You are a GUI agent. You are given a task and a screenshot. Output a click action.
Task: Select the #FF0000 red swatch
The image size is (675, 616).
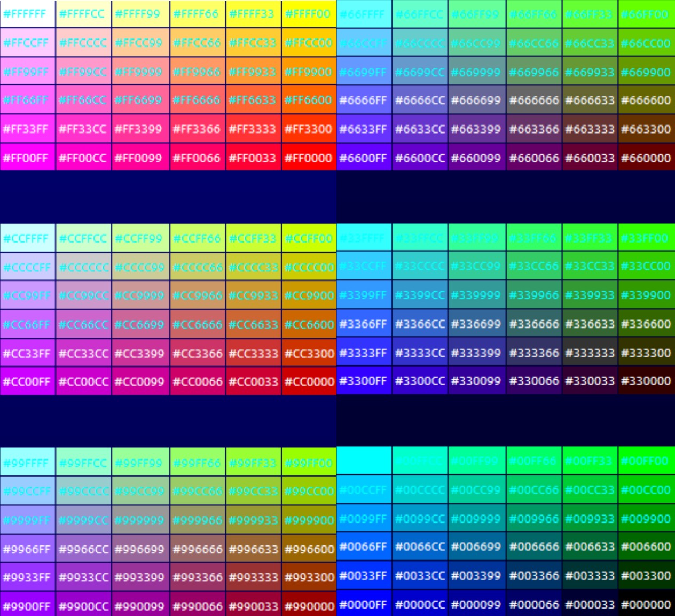pyautogui.click(x=309, y=158)
